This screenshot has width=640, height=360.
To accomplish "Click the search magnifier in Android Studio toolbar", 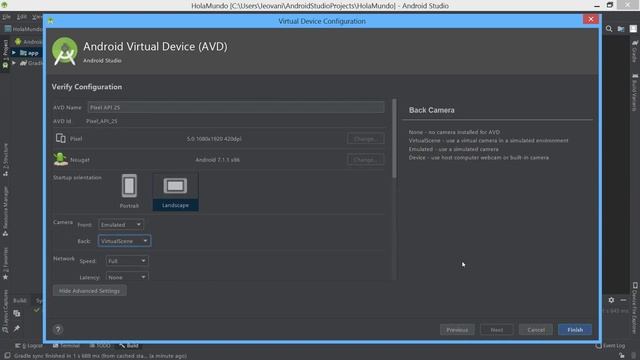I will [x=609, y=29].
